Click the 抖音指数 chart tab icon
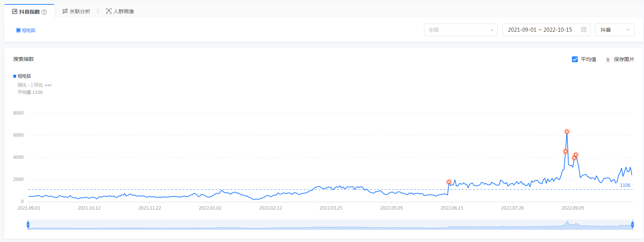 15,12
